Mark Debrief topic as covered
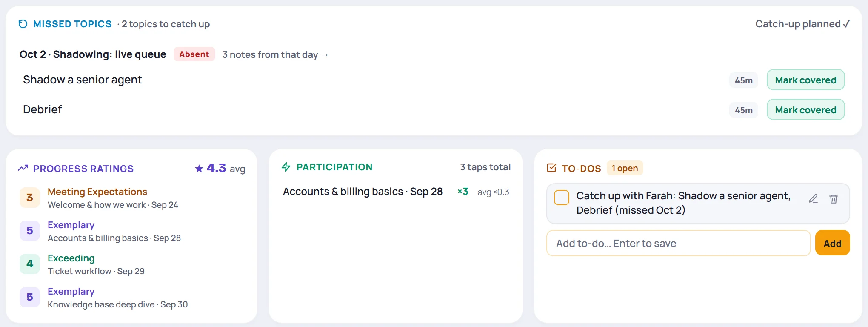868x327 pixels. [805, 110]
